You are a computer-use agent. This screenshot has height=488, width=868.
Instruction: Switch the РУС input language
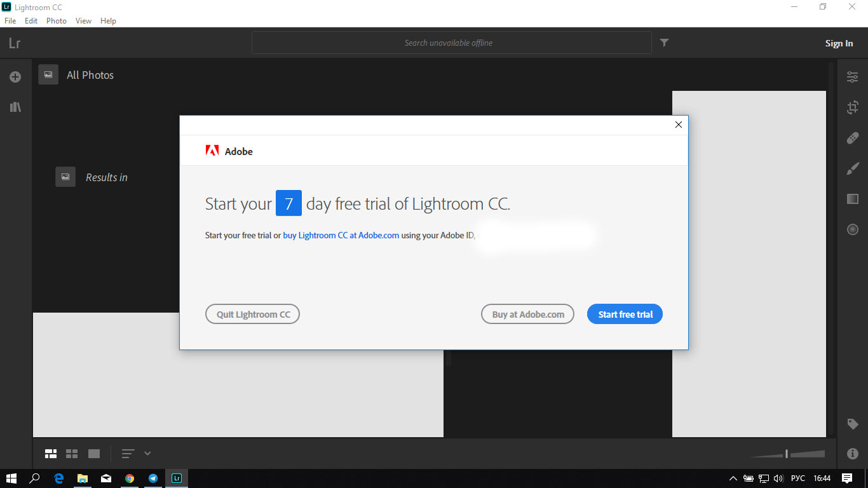[798, 478]
